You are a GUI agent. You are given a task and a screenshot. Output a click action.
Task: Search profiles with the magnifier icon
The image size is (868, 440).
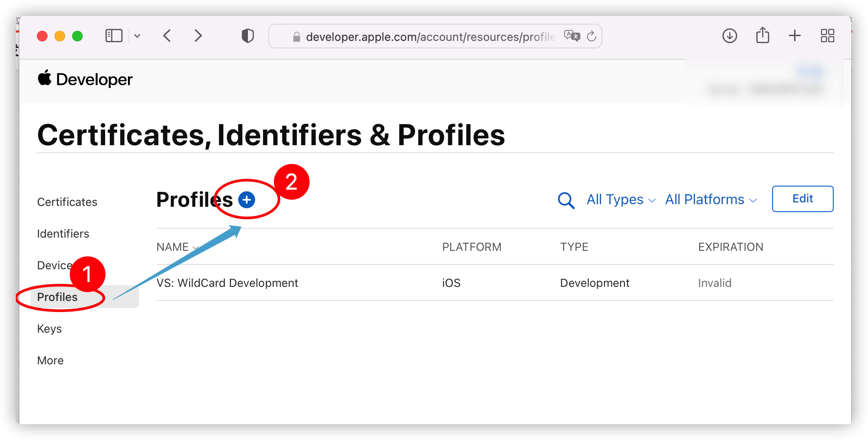coord(566,200)
